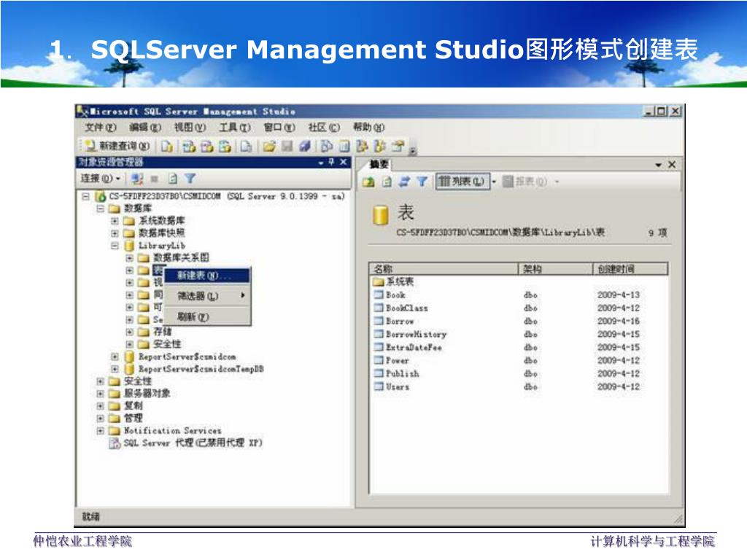
Task: Collapse the 数据库 folder node
Action: tap(101, 209)
